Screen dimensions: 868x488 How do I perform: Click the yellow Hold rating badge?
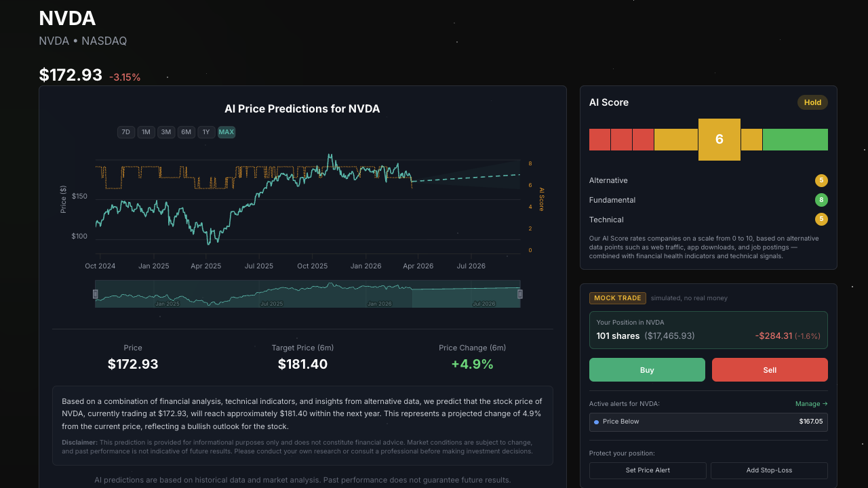click(x=812, y=102)
